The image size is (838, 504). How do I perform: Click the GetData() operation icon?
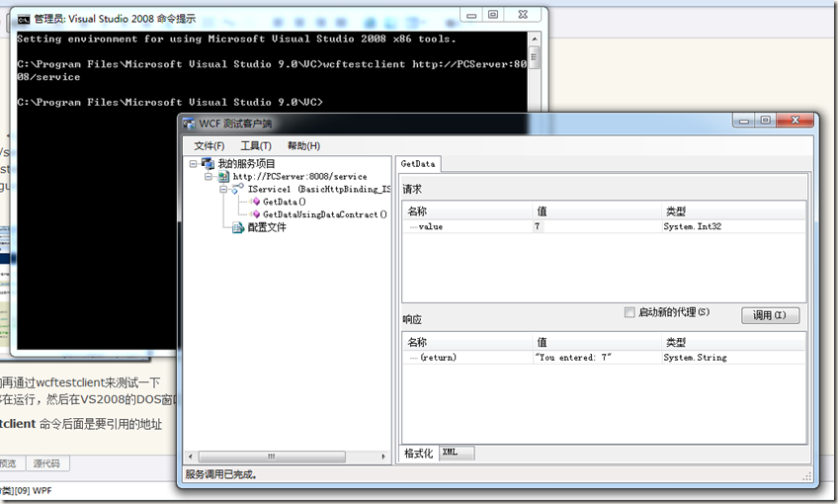(256, 202)
